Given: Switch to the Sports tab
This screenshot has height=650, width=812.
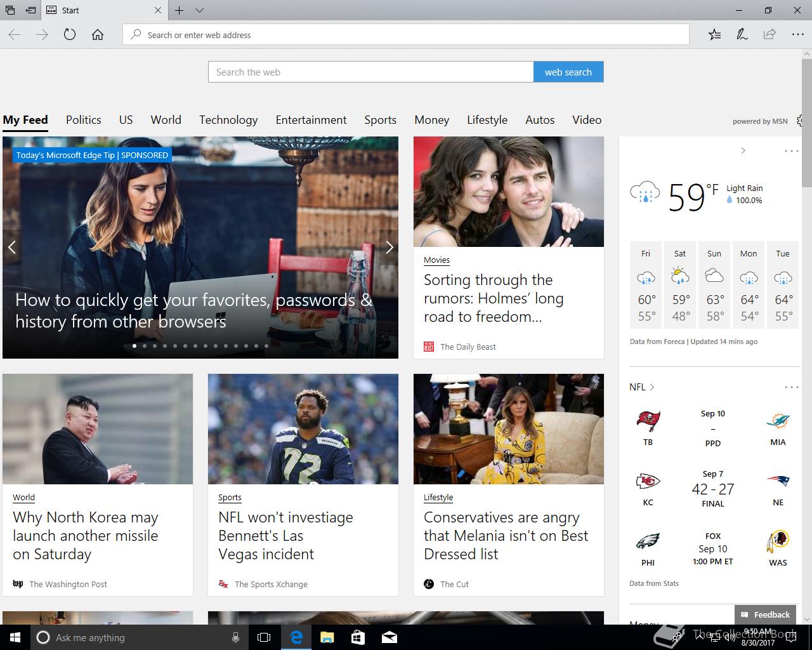Looking at the screenshot, I should click(380, 120).
